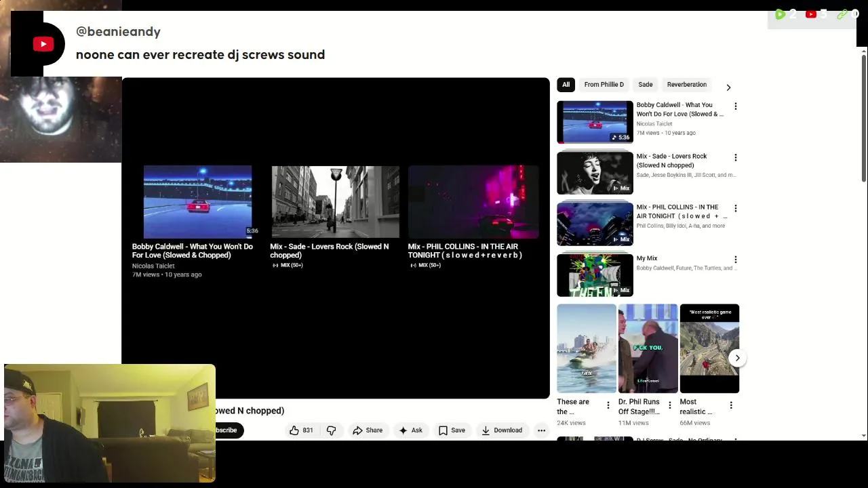The height and width of the screenshot is (488, 868).
Task: Open options menu for Sade Lovers Rock mix
Action: [x=736, y=157]
